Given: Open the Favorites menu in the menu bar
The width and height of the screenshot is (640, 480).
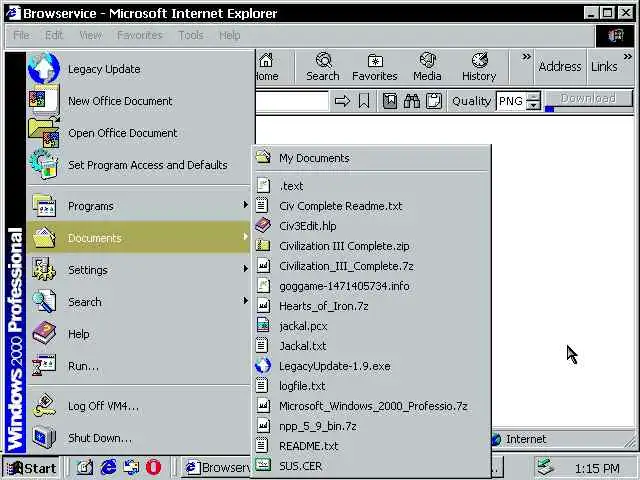Looking at the screenshot, I should coord(140,35).
